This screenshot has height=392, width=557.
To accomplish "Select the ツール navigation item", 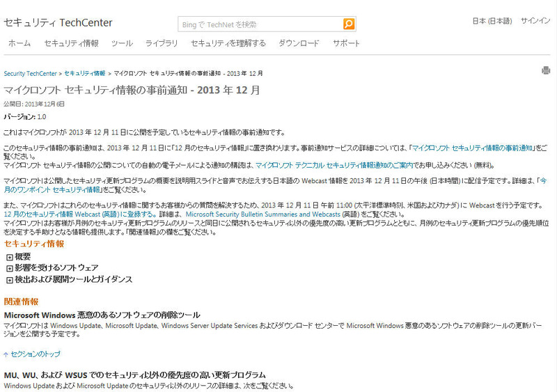I will coord(122,43).
